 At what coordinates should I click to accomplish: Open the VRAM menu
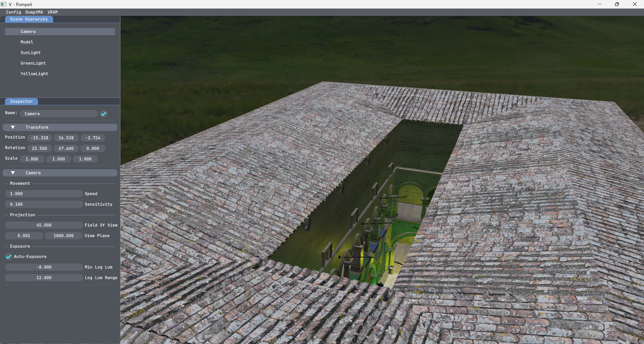tap(53, 12)
